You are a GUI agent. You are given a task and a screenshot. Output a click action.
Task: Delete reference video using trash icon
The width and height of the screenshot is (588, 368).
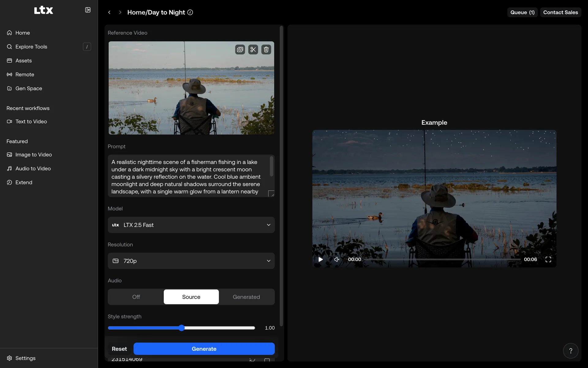click(x=266, y=49)
